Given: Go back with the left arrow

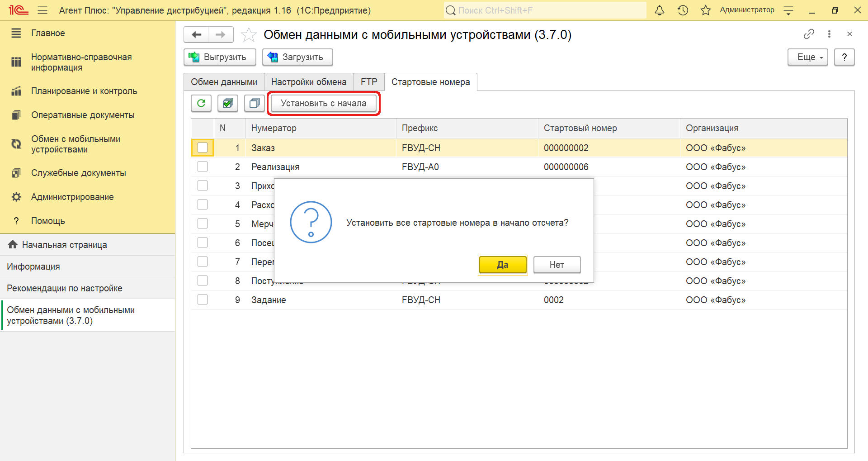Looking at the screenshot, I should 197,35.
